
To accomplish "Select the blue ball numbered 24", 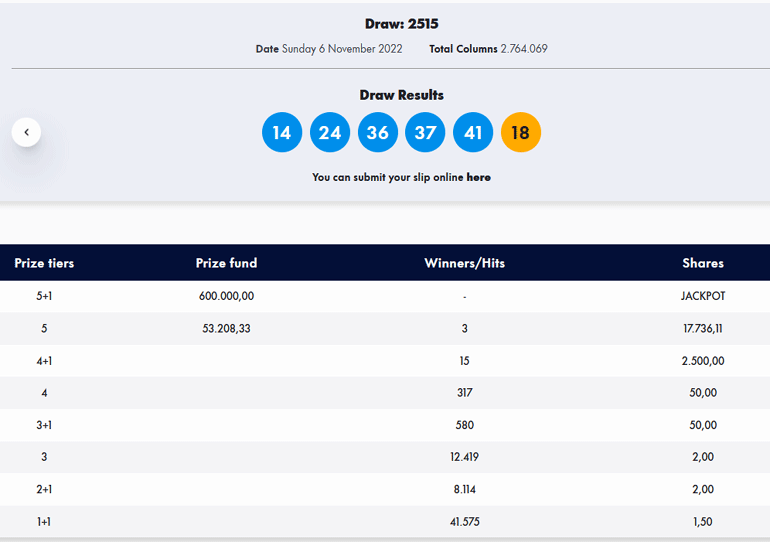I will point(330,133).
